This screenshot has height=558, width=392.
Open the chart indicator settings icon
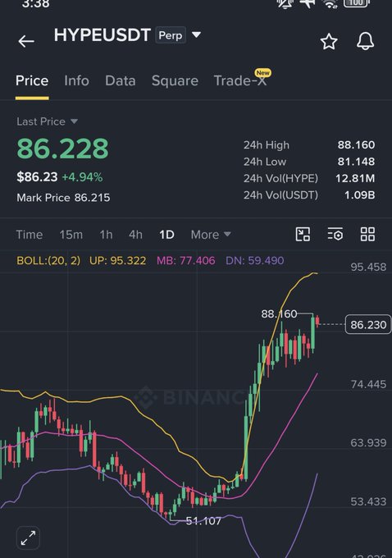tap(335, 235)
